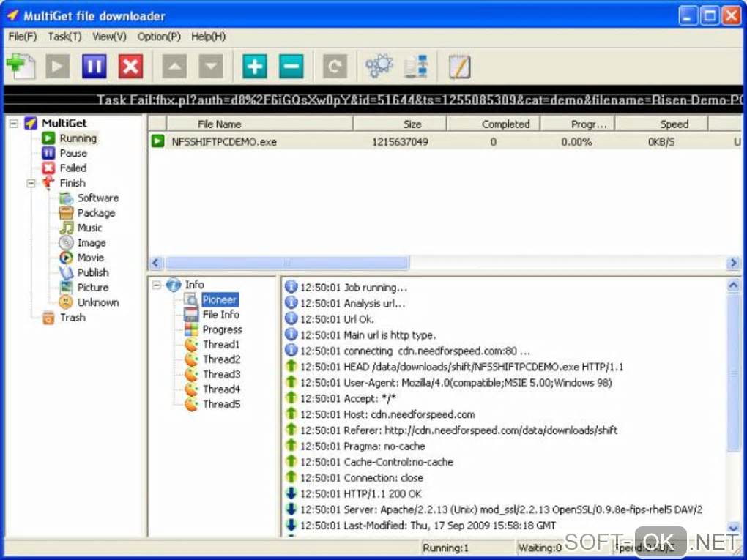Select the Image folder
Image resolution: width=747 pixels, height=560 pixels.
tap(92, 243)
